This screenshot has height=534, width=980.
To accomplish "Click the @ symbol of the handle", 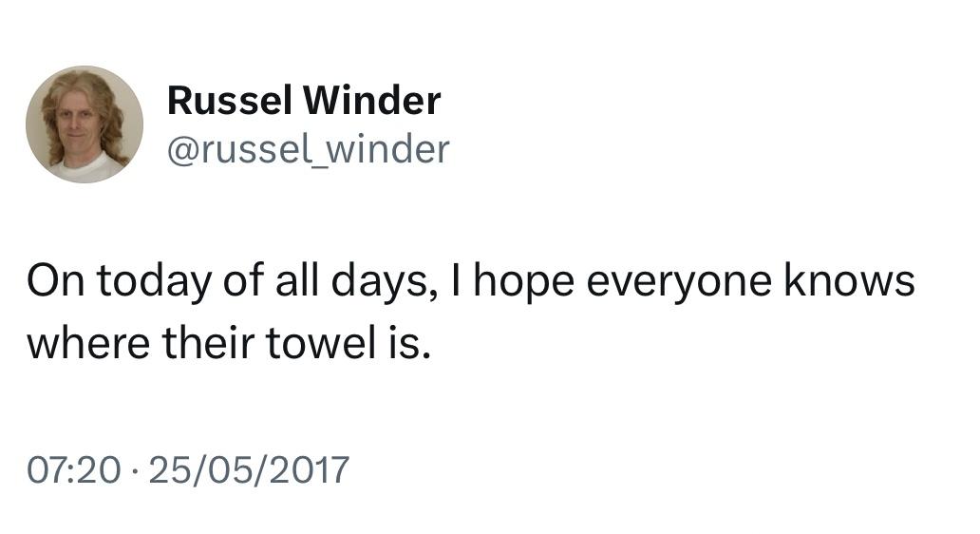I will (x=182, y=151).
